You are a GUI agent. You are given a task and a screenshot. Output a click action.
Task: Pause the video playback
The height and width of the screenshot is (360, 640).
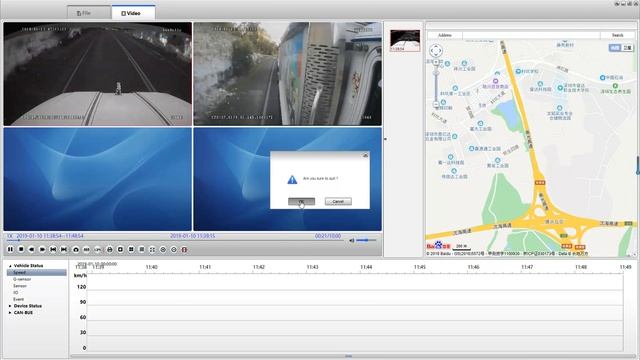(10, 249)
